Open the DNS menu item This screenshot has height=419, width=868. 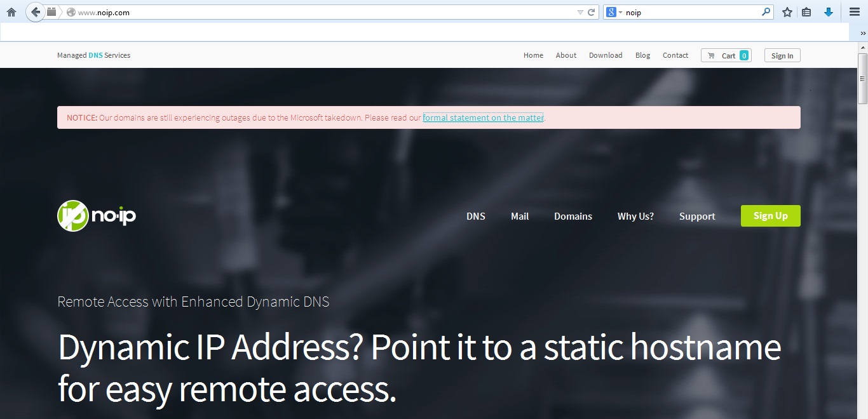click(476, 216)
